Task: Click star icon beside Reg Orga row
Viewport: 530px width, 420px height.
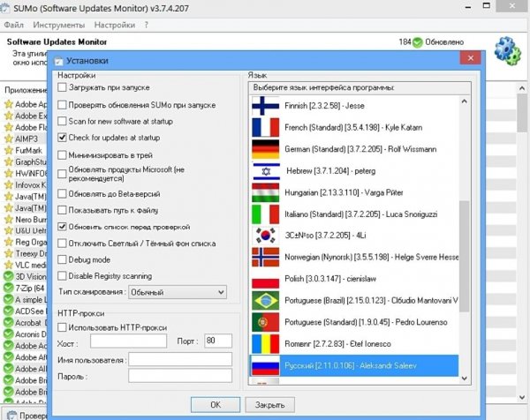Action: pos(9,242)
